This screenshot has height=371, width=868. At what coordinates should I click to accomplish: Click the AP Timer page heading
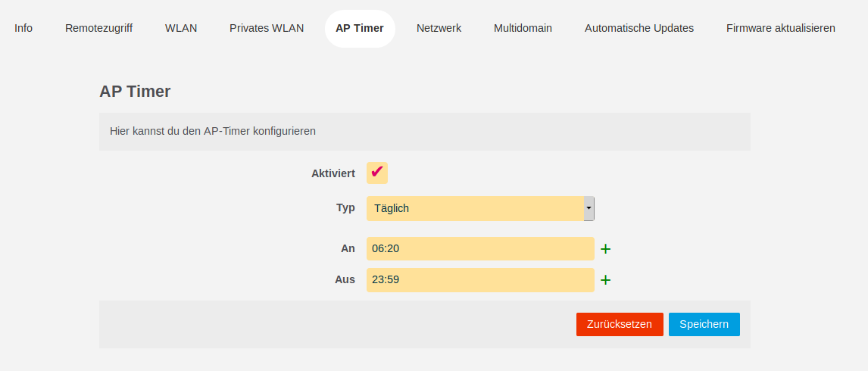coord(135,92)
